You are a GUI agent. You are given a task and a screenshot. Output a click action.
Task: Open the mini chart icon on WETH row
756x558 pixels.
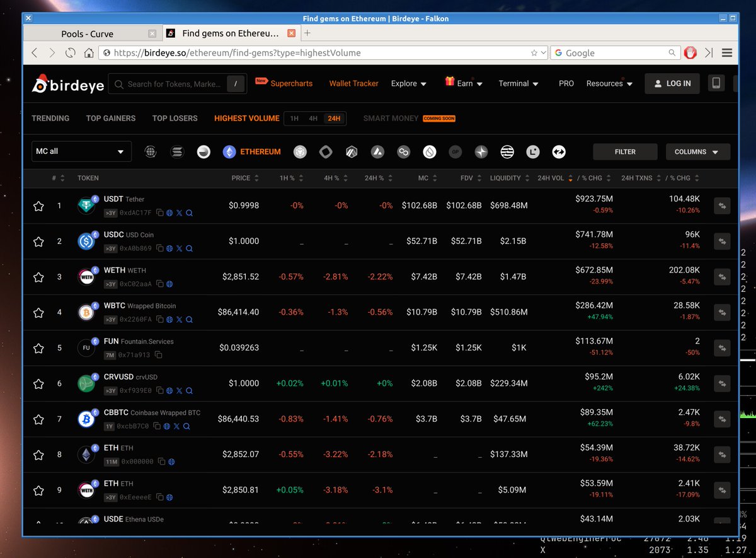coord(722,277)
